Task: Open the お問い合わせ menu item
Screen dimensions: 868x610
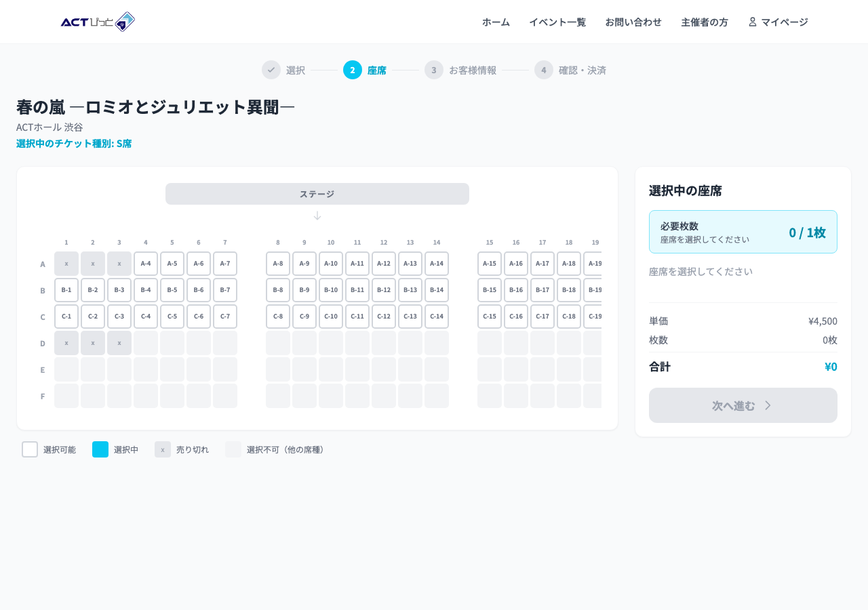Action: tap(633, 22)
